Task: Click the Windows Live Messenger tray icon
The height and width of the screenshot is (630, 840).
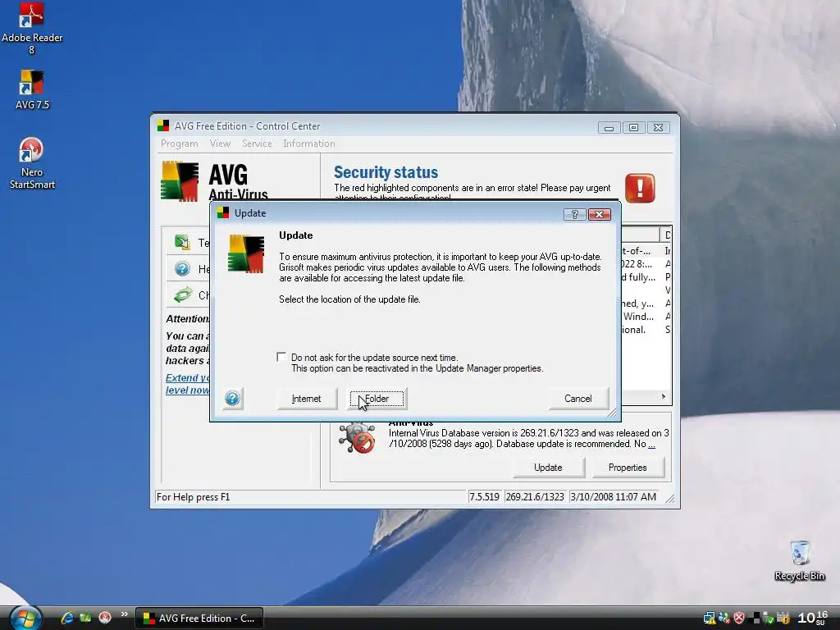Action: coord(724,619)
